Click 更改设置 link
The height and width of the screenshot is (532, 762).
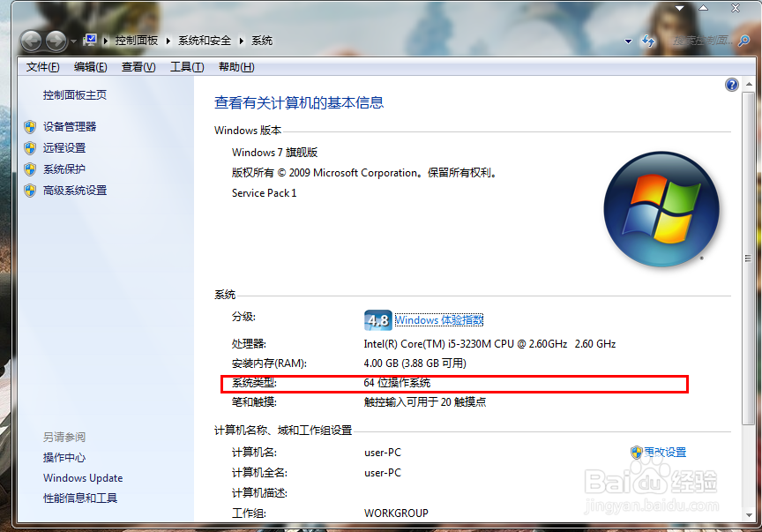(x=665, y=453)
